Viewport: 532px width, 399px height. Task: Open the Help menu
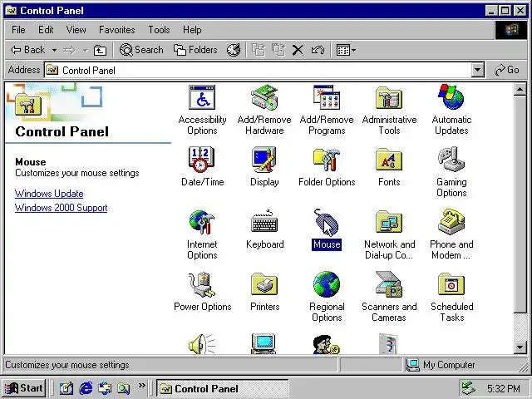192,30
